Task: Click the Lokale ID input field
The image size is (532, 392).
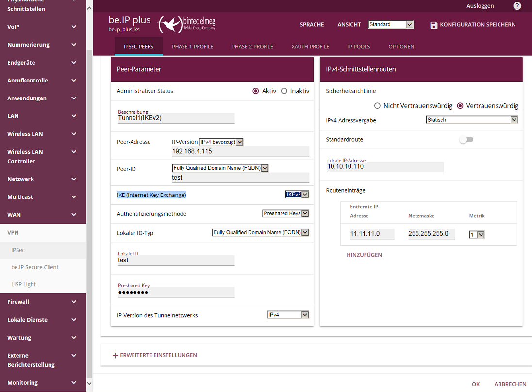Action: 176,261
